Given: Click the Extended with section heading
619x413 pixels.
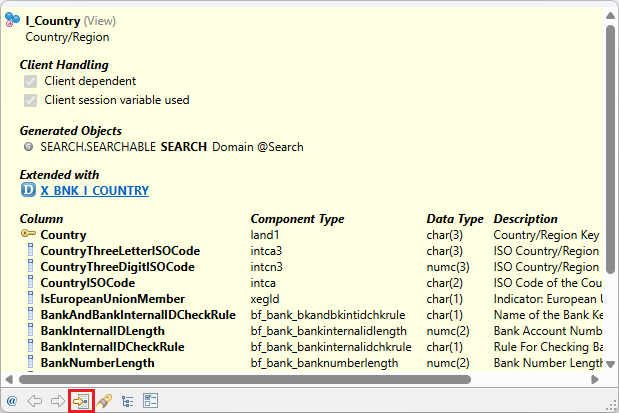Looking at the screenshot, I should (60, 175).
